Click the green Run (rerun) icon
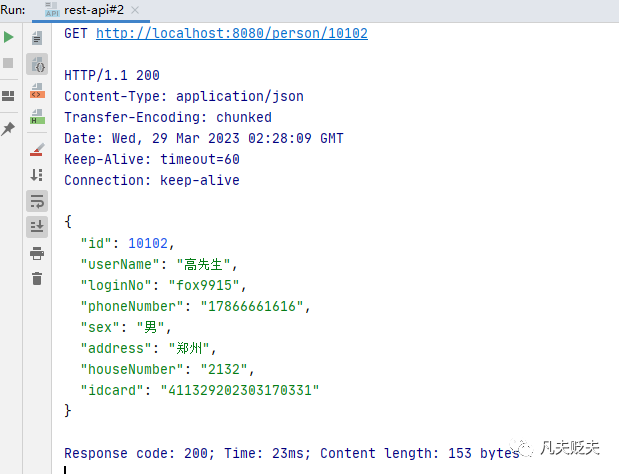 click(x=8, y=37)
